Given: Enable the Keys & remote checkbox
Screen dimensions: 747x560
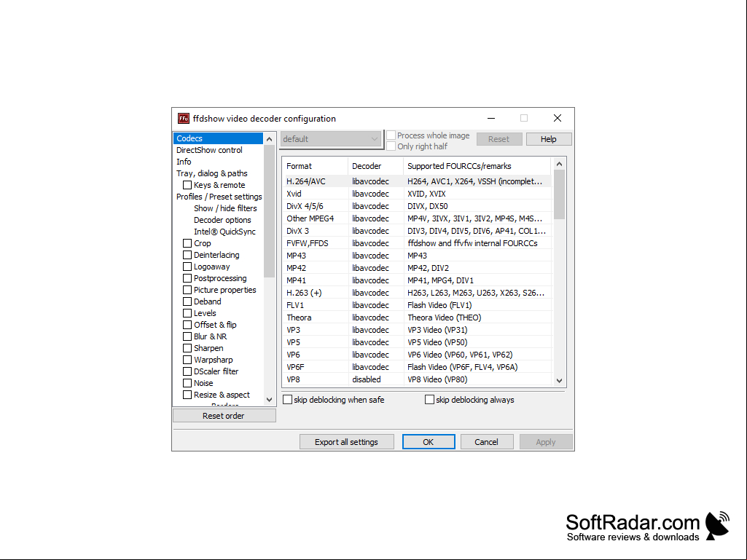Looking at the screenshot, I should pos(187,185).
